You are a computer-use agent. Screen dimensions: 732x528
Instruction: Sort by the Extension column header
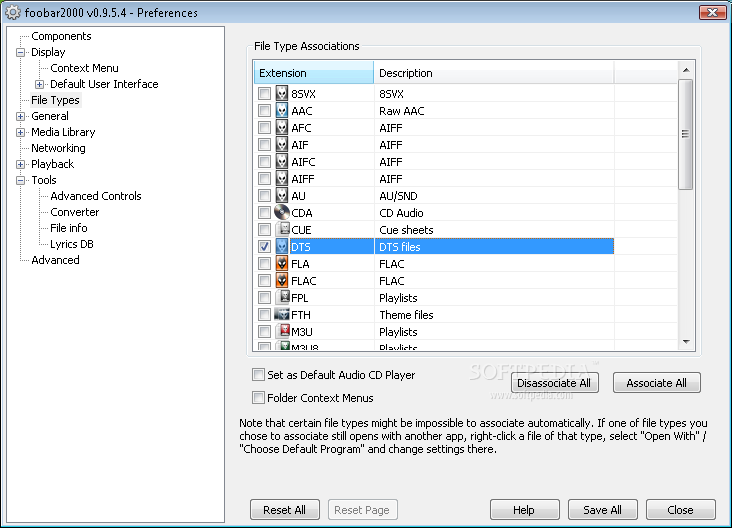(x=314, y=73)
